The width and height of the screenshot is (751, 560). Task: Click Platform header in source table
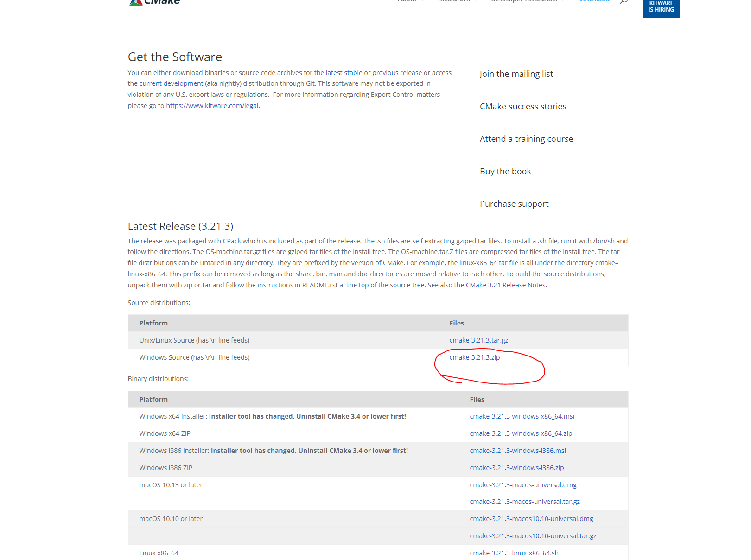pyautogui.click(x=153, y=323)
